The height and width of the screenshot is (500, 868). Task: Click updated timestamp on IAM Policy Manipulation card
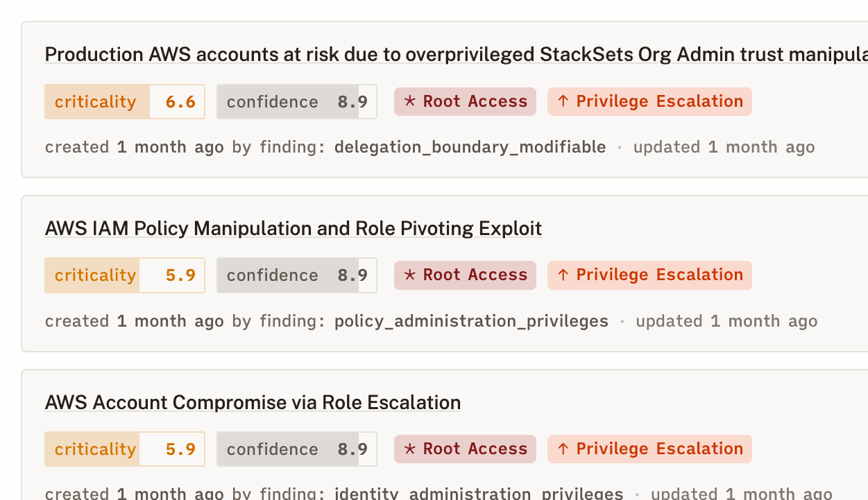pyautogui.click(x=726, y=321)
